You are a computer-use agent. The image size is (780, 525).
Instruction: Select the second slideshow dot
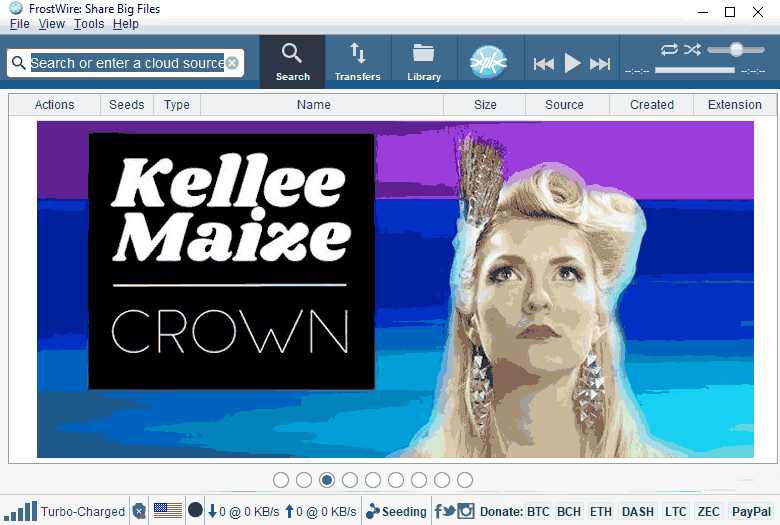304,480
